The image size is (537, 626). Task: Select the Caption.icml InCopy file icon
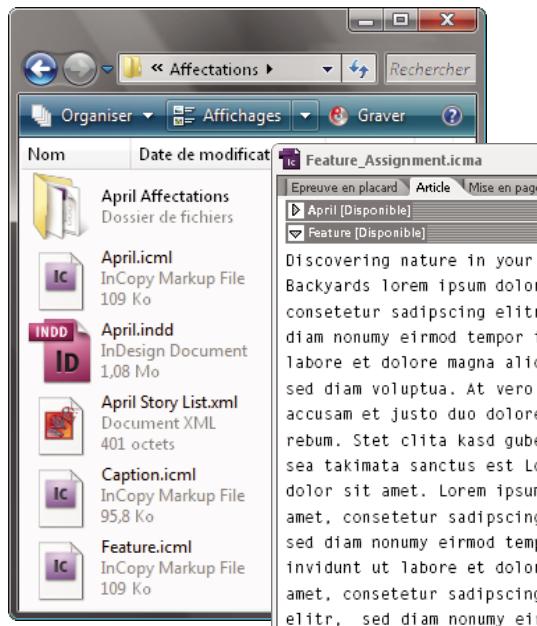tap(61, 498)
